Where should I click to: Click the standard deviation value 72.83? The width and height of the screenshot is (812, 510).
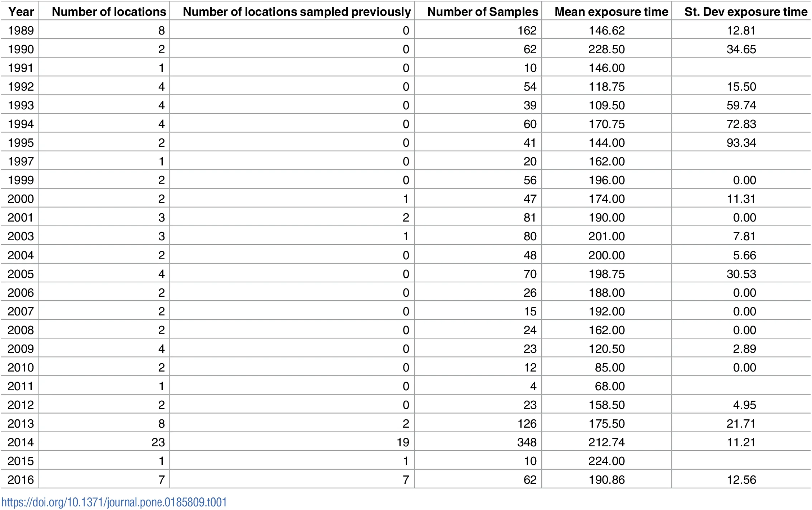(741, 124)
